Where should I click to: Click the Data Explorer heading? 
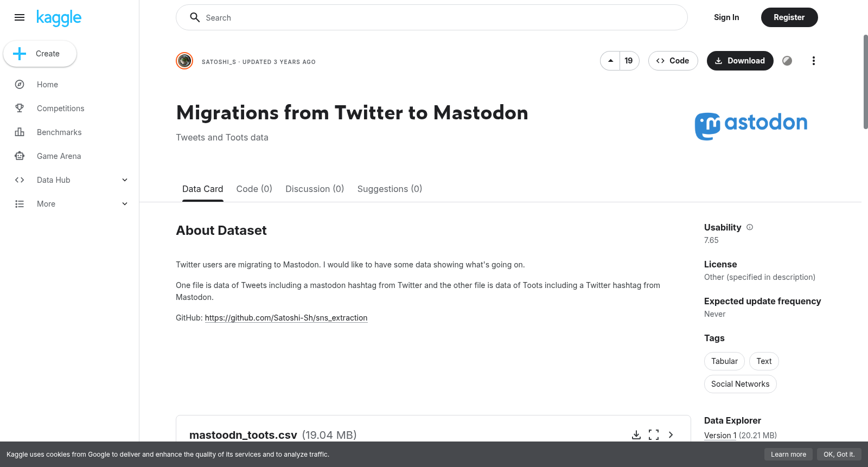[x=732, y=420]
